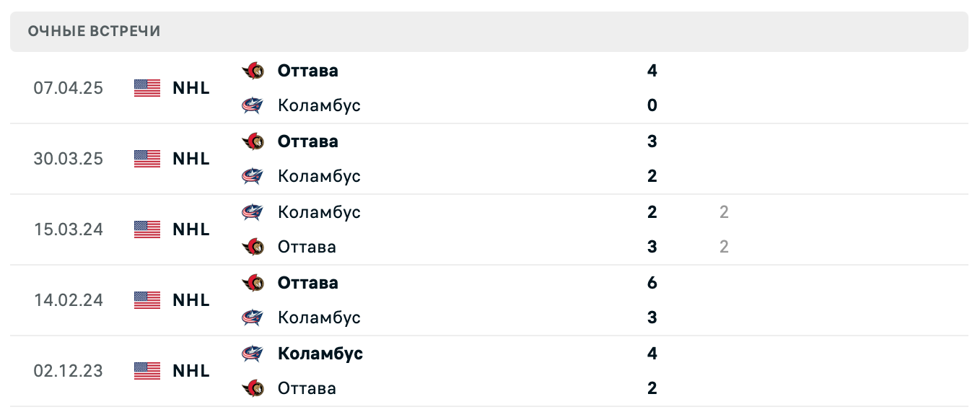Screen dimensions: 980x420
Task: Click Columbus logo in 07.04.25 match
Action: (x=253, y=105)
